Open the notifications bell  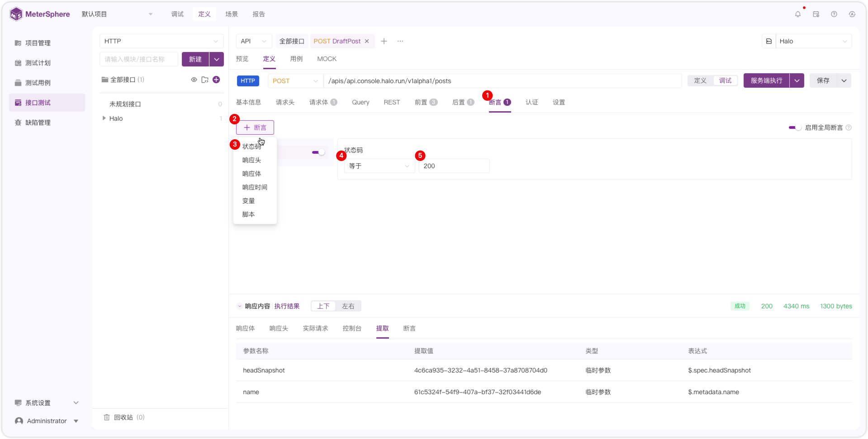(797, 14)
